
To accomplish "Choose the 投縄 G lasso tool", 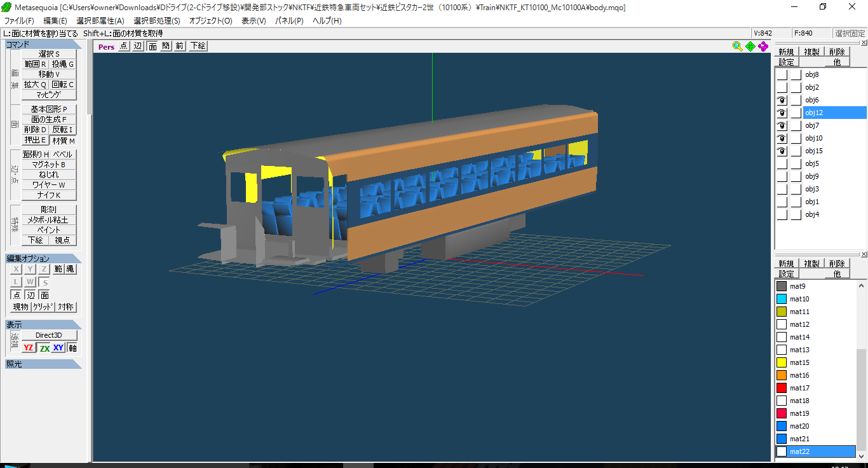I will (x=63, y=64).
